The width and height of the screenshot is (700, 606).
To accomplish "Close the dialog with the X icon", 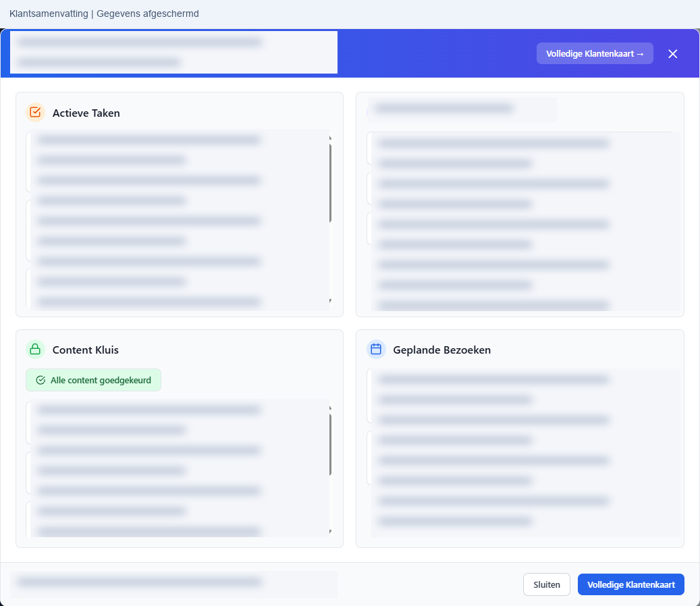I will coord(673,53).
